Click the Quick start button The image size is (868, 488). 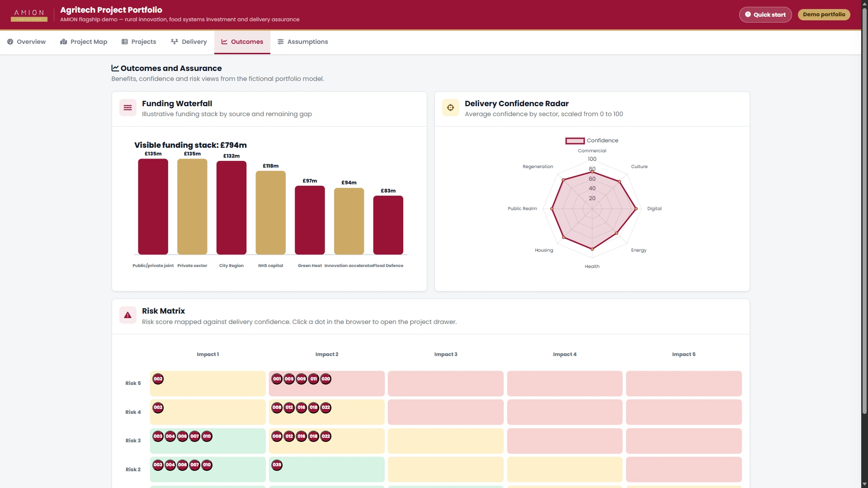[765, 14]
